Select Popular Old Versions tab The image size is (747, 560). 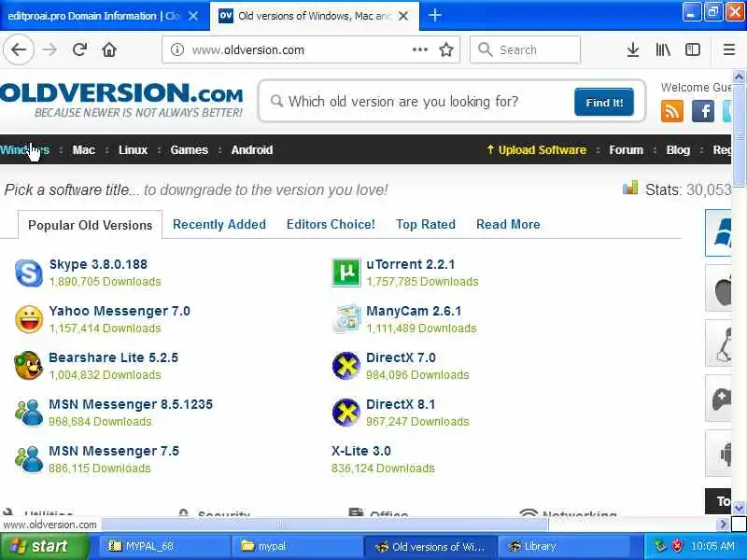(90, 225)
